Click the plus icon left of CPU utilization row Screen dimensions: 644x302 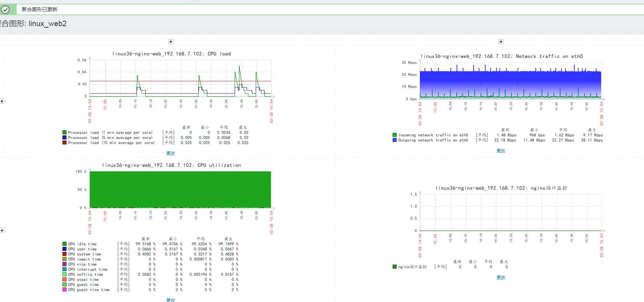tap(2, 230)
